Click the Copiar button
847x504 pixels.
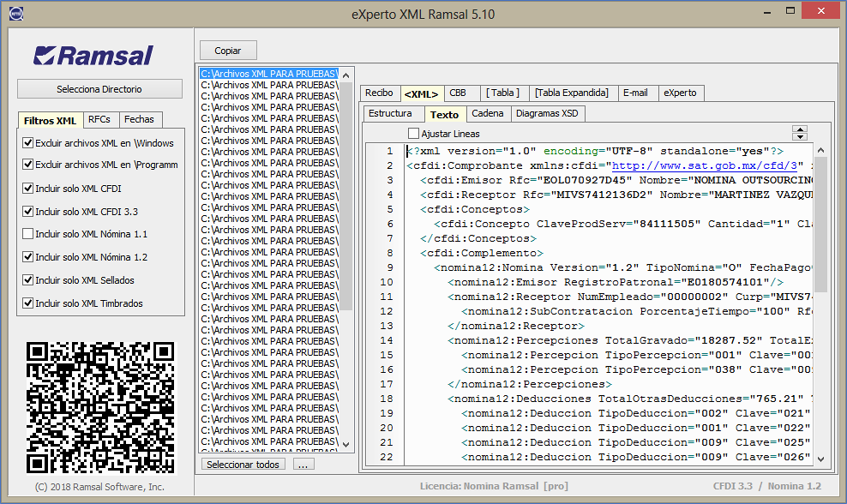click(x=228, y=51)
